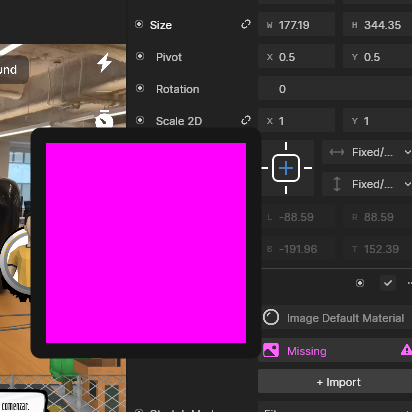Toggle the Scale 2D proportional link icon
This screenshot has width=412, height=412.
(246, 120)
